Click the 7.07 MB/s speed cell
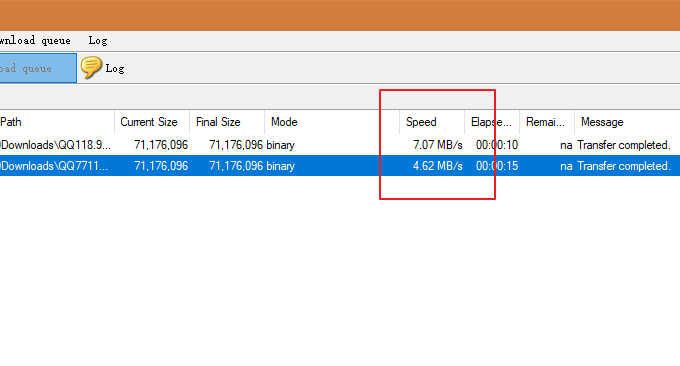Viewport: 680px width, 366px height. point(438,145)
